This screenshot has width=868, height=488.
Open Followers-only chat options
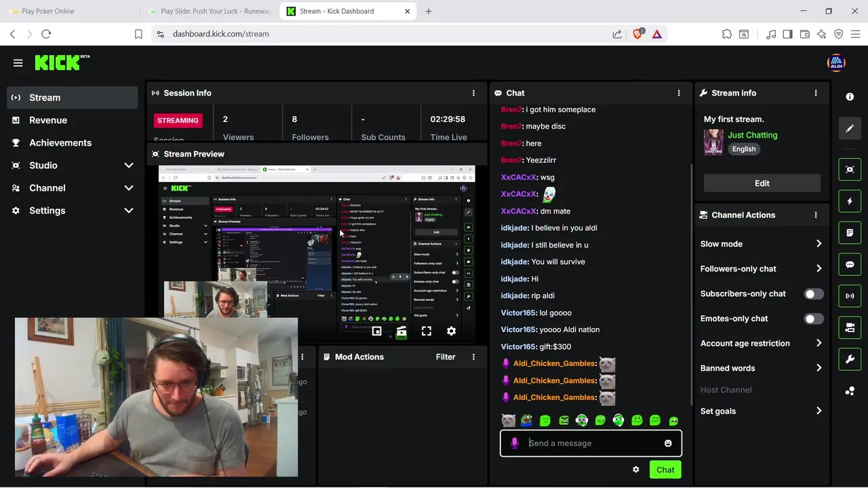pos(761,269)
